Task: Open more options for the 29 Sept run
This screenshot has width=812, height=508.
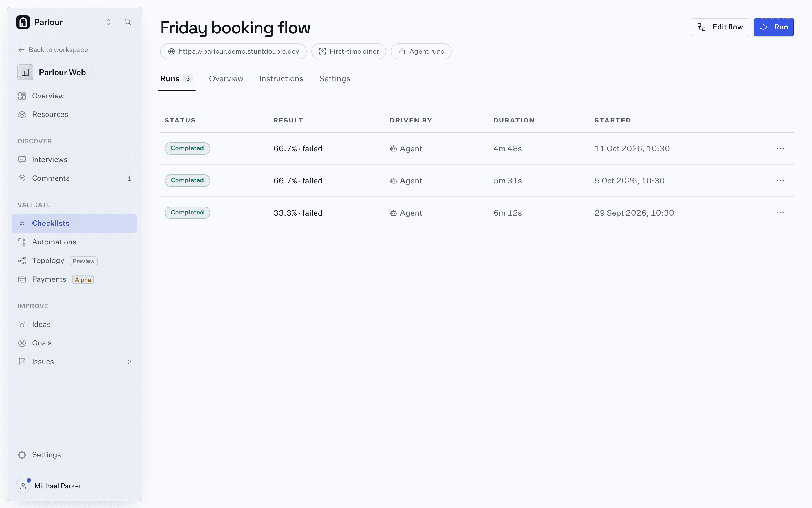Action: point(780,213)
